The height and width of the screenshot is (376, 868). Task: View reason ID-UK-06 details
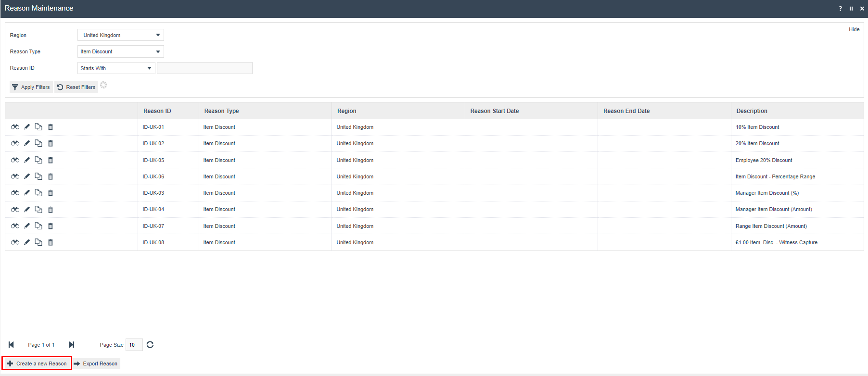pyautogui.click(x=15, y=176)
